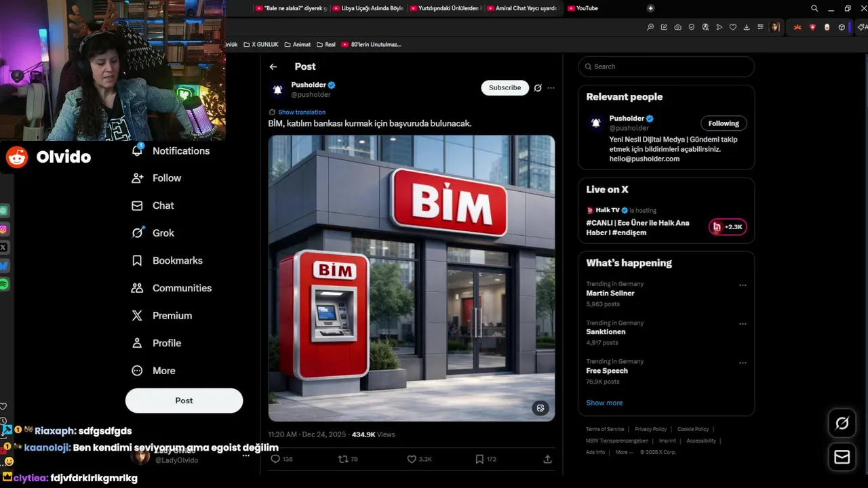Open the Real bookmarks folder

tap(326, 44)
